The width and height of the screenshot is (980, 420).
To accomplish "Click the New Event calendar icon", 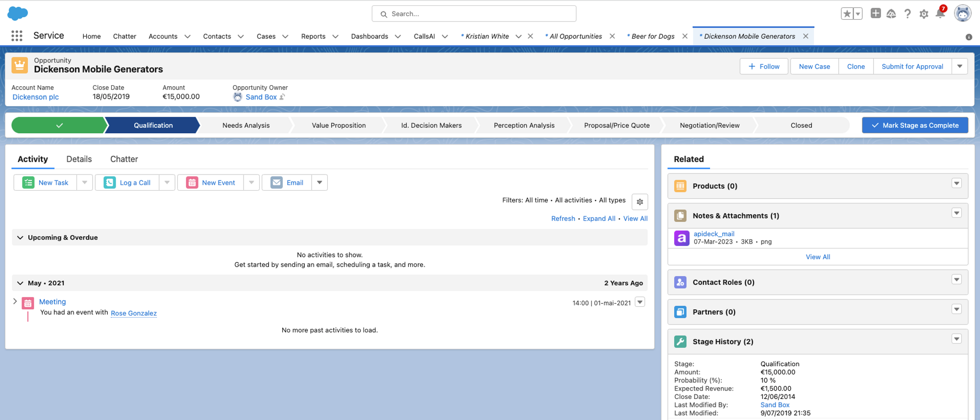I will (192, 182).
